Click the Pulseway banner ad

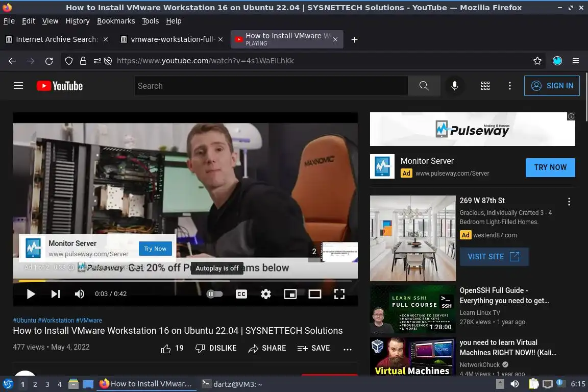(473, 129)
